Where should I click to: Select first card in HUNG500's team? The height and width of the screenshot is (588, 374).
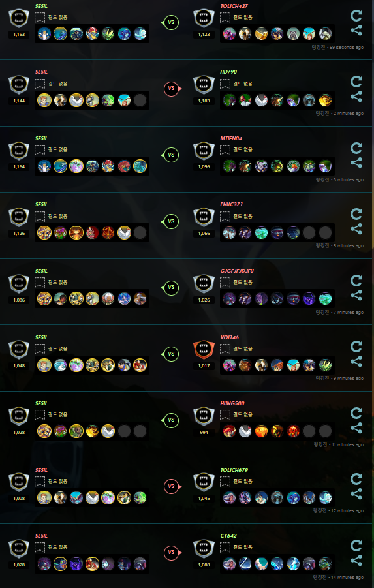pos(229,431)
